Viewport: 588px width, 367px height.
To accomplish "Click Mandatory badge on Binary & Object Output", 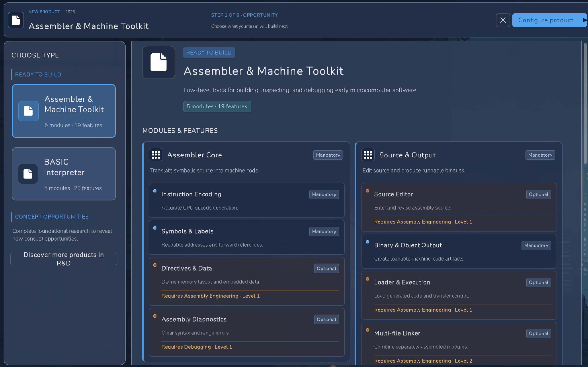I will [x=536, y=245].
